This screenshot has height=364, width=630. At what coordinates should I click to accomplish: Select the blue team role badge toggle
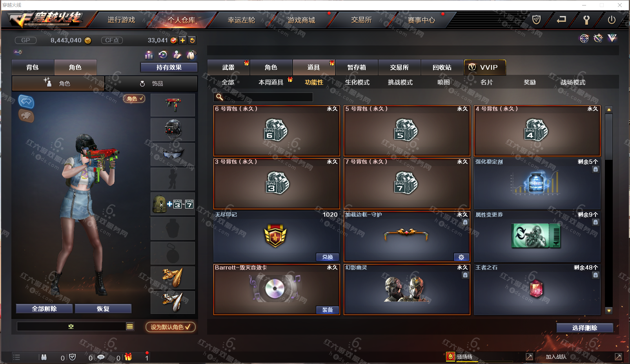pyautogui.click(x=26, y=102)
